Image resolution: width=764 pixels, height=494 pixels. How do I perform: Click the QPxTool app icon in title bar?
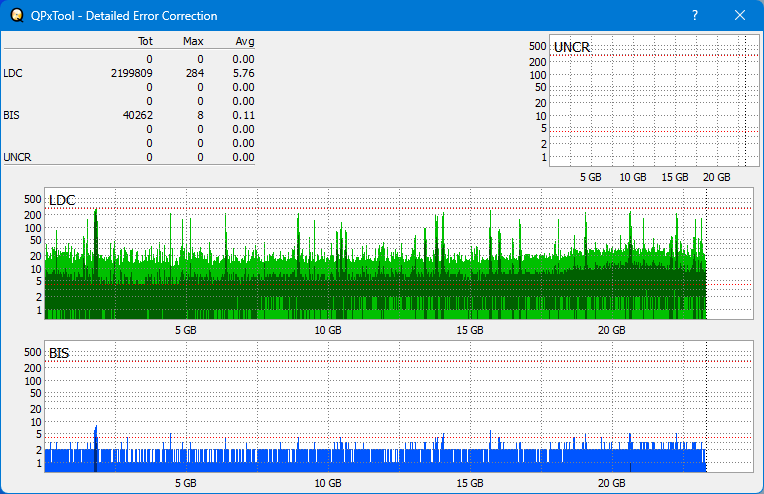click(x=17, y=15)
